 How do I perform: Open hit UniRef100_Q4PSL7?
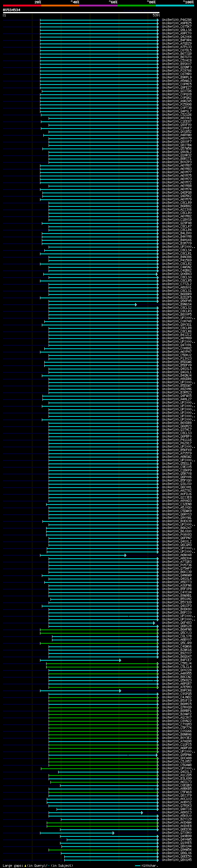coord(176,111)
